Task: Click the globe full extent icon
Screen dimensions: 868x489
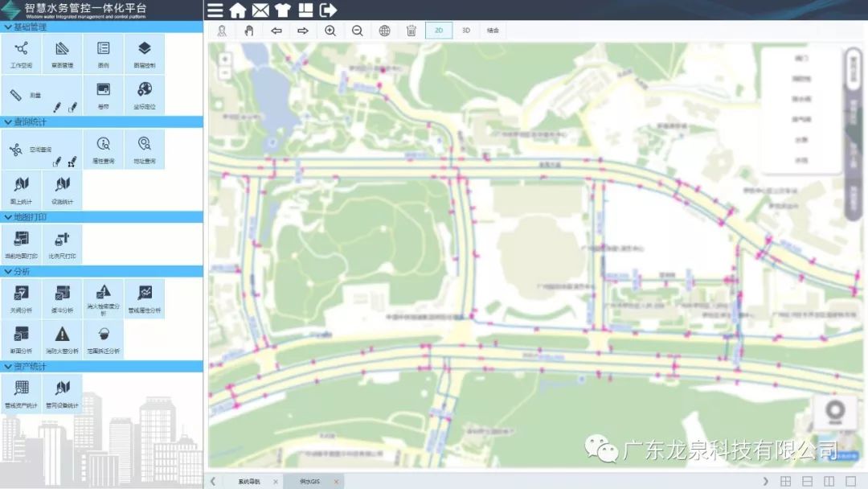Action: point(384,31)
